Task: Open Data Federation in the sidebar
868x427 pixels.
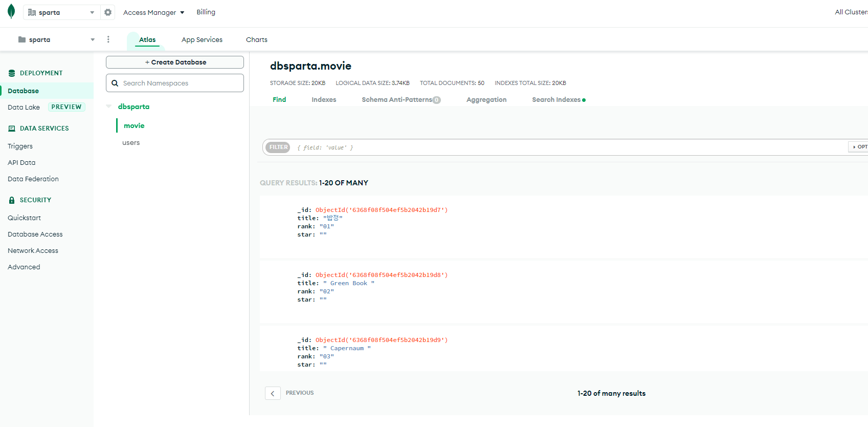Action: (x=33, y=179)
